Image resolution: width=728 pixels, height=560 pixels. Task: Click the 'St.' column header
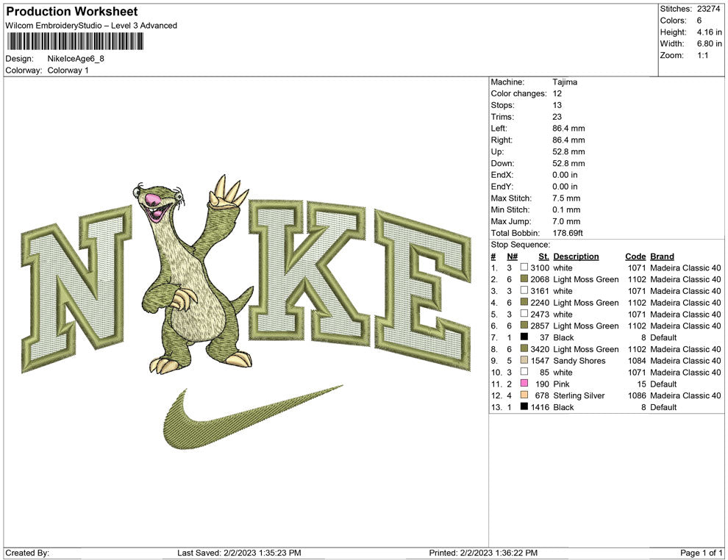pyautogui.click(x=544, y=256)
